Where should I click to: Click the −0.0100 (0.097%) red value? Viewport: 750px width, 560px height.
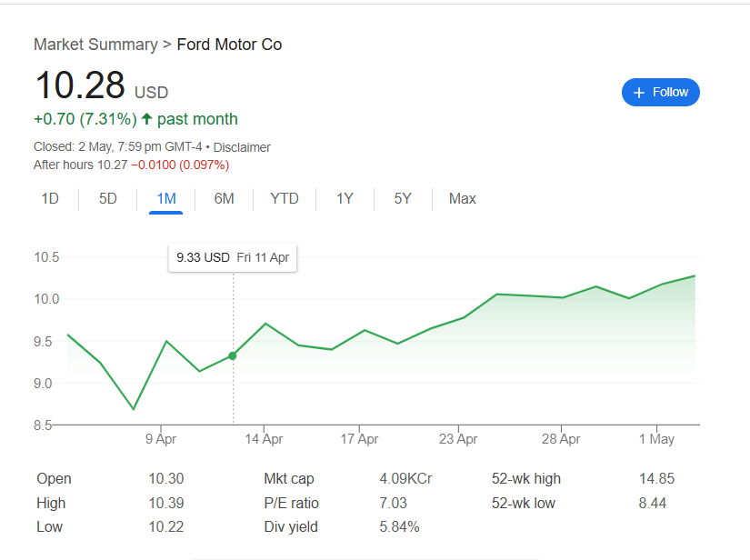pos(180,165)
